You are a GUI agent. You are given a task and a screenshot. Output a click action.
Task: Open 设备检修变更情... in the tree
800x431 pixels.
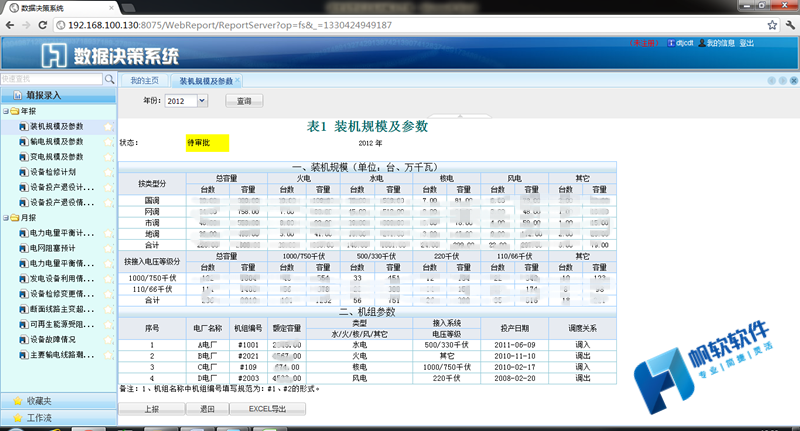[x=62, y=294]
